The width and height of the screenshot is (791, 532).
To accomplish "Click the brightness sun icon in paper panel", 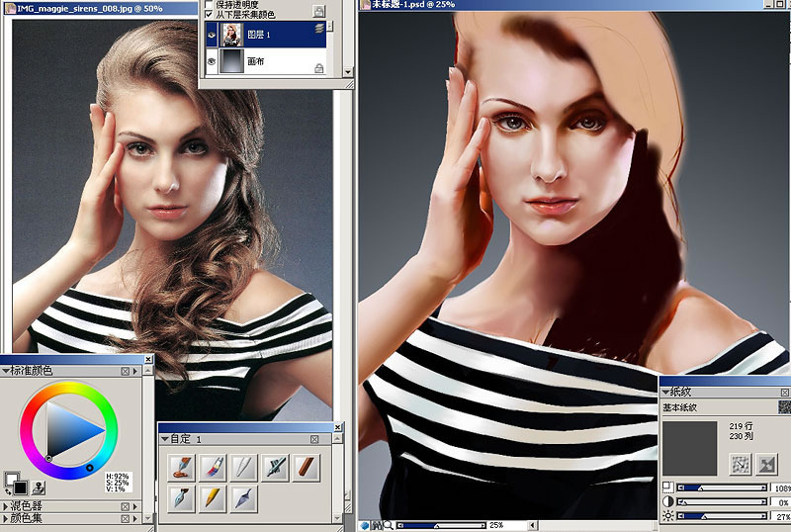I will [668, 516].
